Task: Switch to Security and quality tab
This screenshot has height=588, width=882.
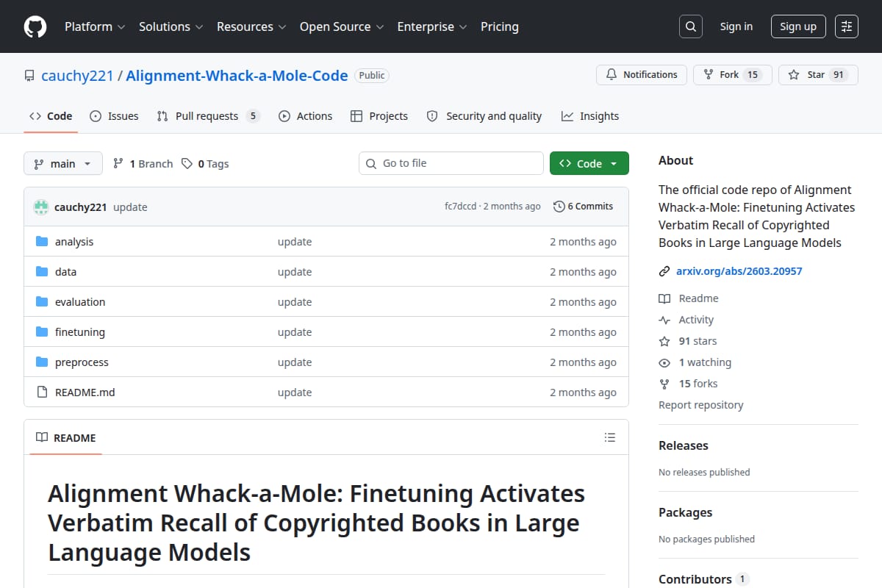Action: (484, 116)
